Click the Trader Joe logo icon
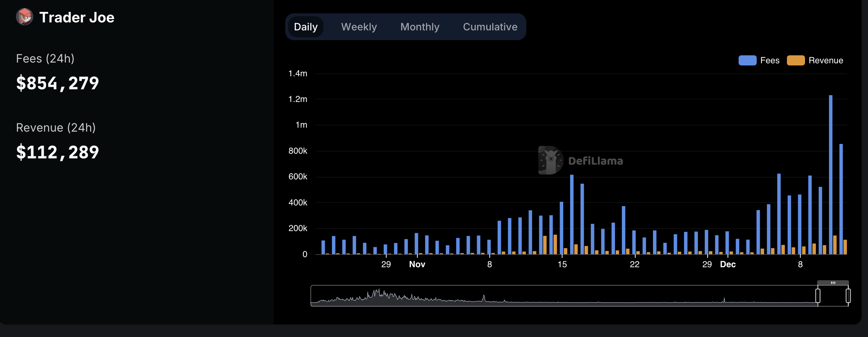This screenshot has height=337, width=868. point(25,17)
